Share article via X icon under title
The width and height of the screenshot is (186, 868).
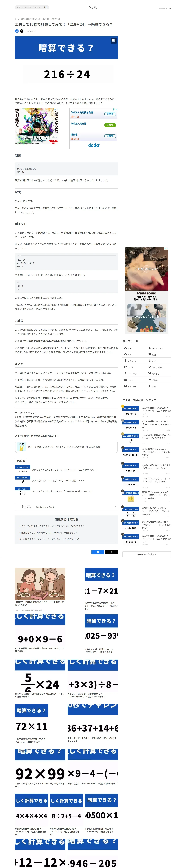(22, 31)
